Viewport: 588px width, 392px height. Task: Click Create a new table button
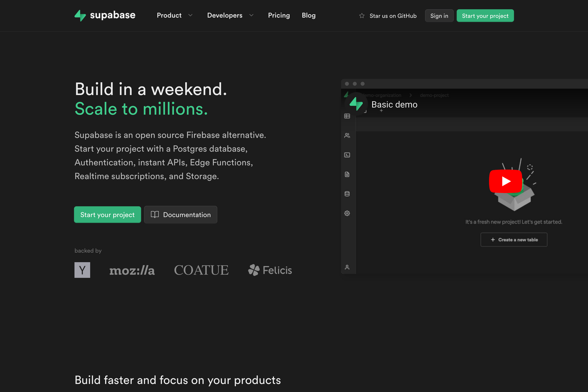[x=514, y=240]
